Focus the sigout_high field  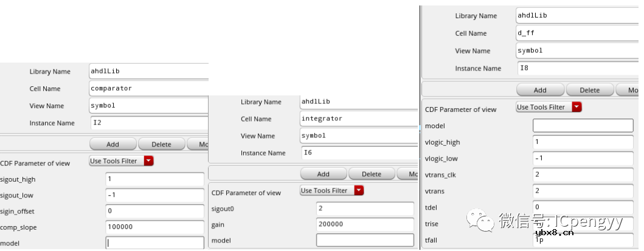click(154, 179)
